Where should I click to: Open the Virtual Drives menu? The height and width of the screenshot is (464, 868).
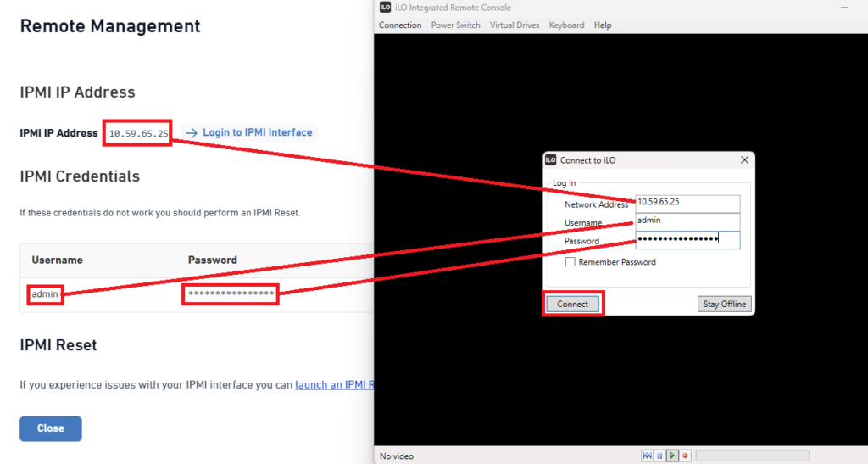tap(515, 25)
